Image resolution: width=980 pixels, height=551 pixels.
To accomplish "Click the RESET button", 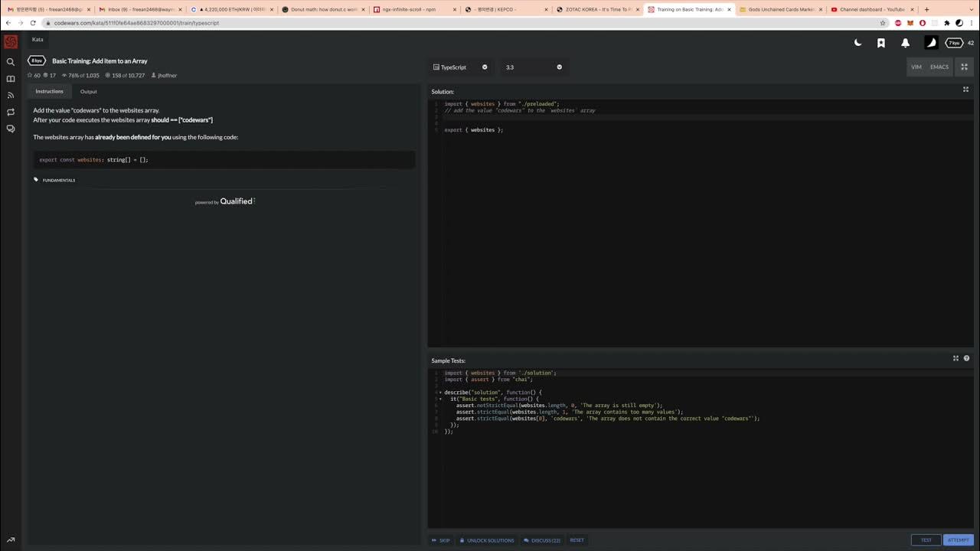I will [577, 540].
